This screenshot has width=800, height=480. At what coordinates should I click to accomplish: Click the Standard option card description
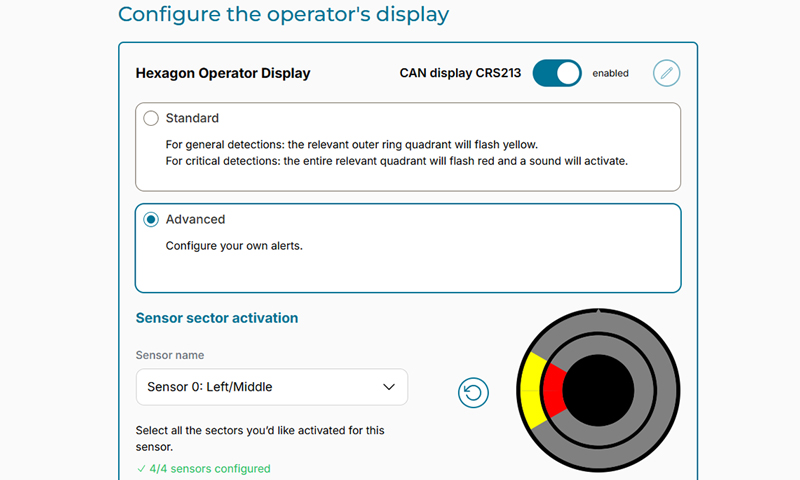click(396, 153)
